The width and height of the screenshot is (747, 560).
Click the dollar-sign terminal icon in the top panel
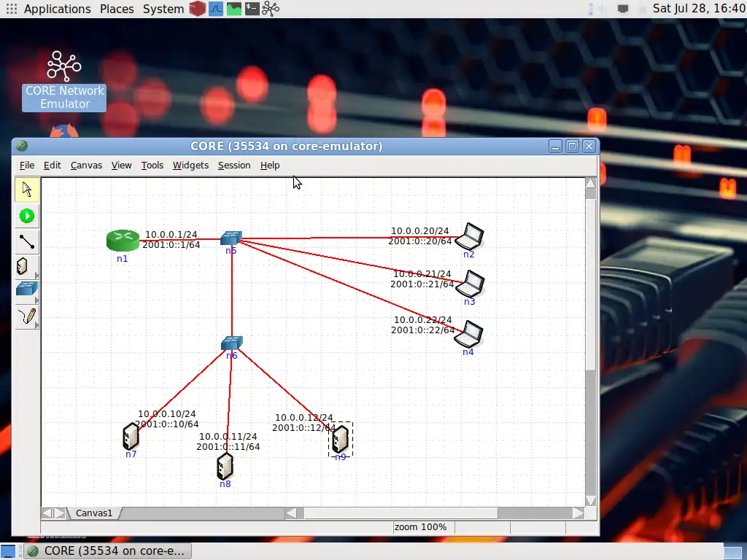[x=254, y=9]
